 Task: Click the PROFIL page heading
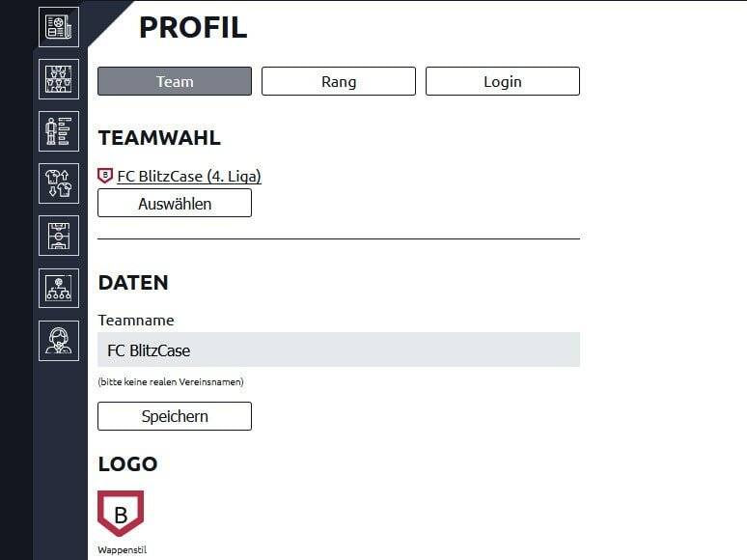tap(193, 28)
